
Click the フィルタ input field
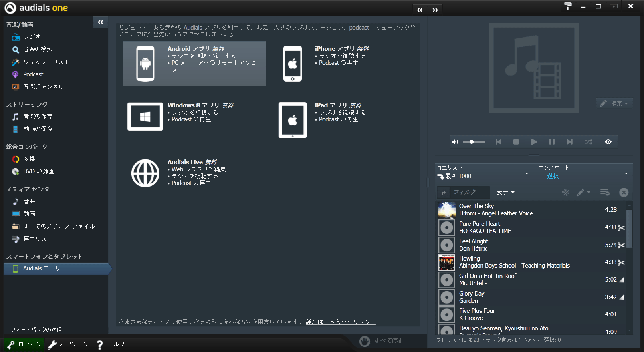click(470, 192)
